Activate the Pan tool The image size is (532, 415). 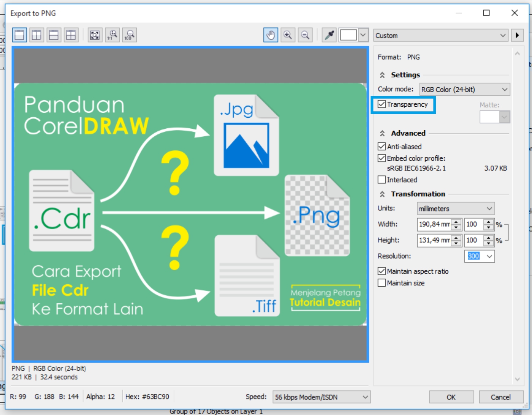270,35
